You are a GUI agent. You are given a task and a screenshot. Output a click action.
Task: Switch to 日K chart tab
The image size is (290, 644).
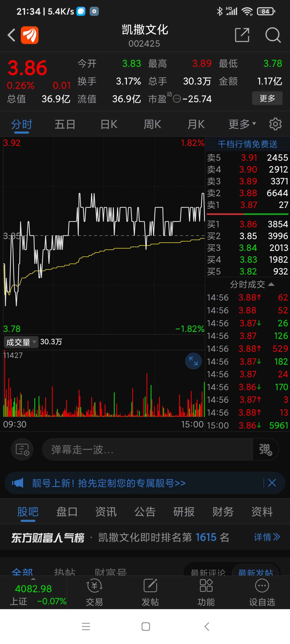click(x=109, y=125)
